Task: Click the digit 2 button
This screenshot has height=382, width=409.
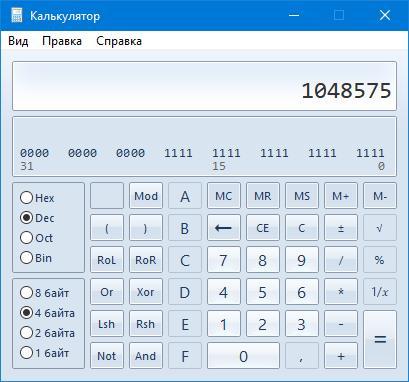Action: [x=263, y=324]
